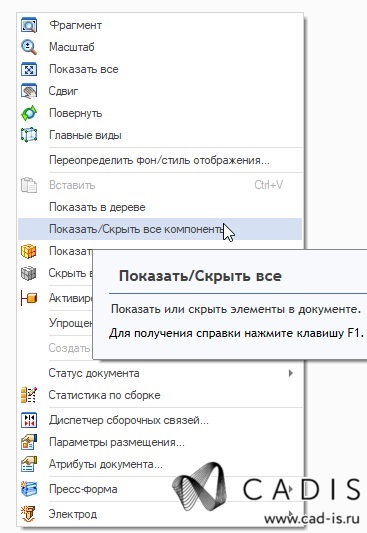Open Электрод submenu entry

(x=160, y=514)
